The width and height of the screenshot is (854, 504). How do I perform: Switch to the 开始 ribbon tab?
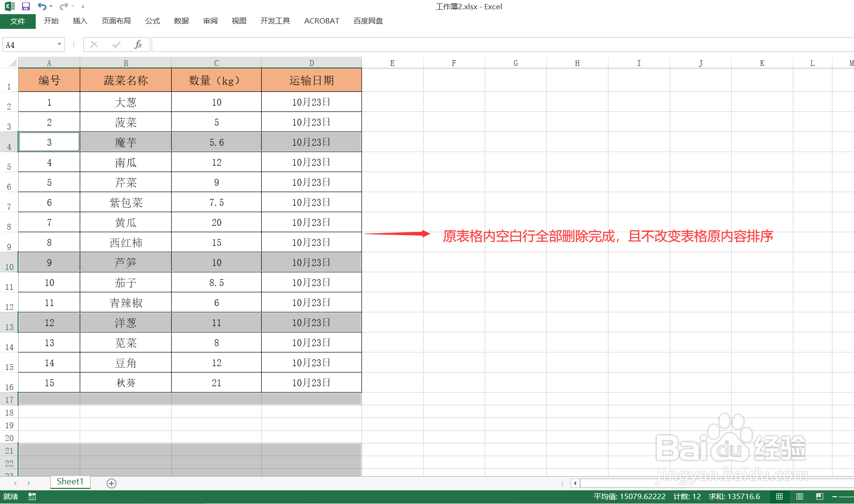(51, 21)
